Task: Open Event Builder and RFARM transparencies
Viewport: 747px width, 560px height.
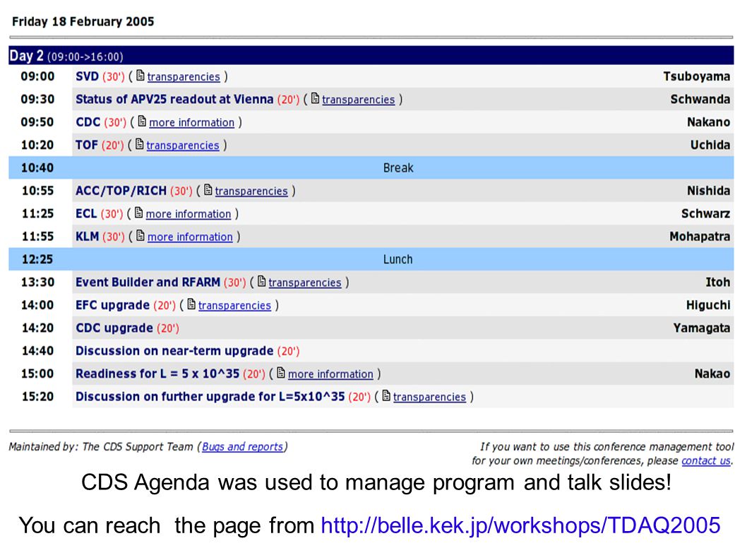Action: [x=305, y=282]
